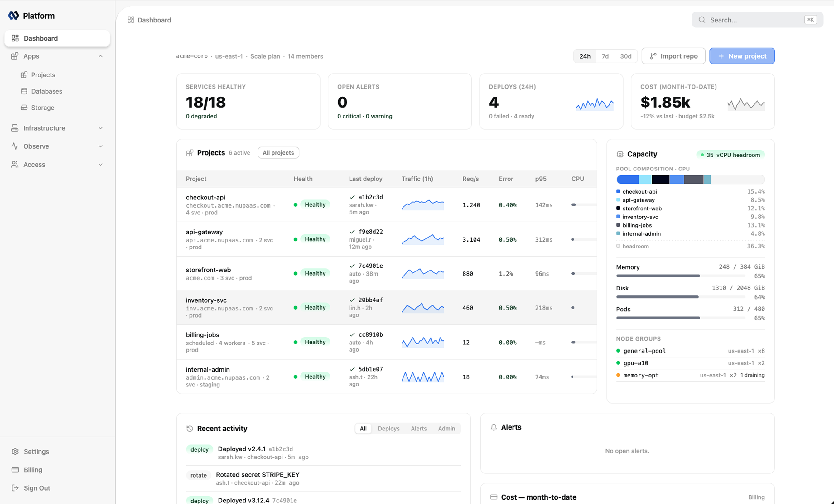Image resolution: width=834 pixels, height=504 pixels.
Task: Click the New project button
Action: click(742, 56)
